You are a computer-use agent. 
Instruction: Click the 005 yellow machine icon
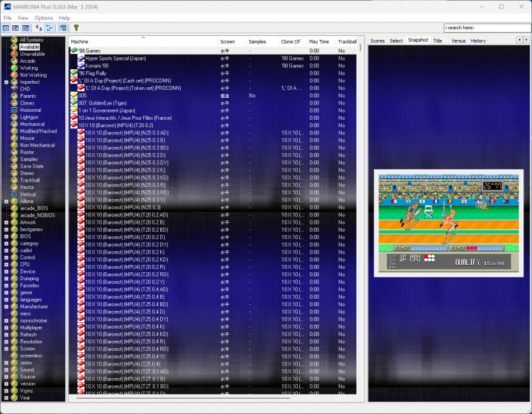(74, 95)
